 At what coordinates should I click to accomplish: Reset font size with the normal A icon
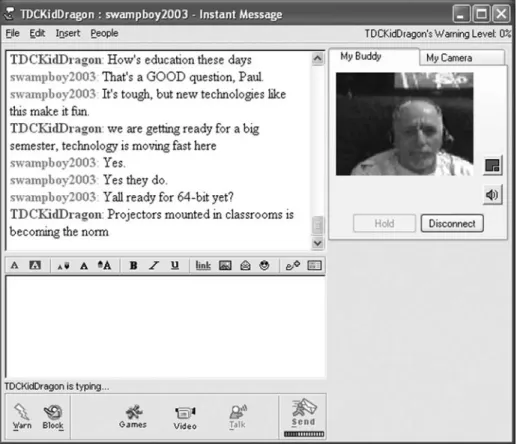pos(84,266)
